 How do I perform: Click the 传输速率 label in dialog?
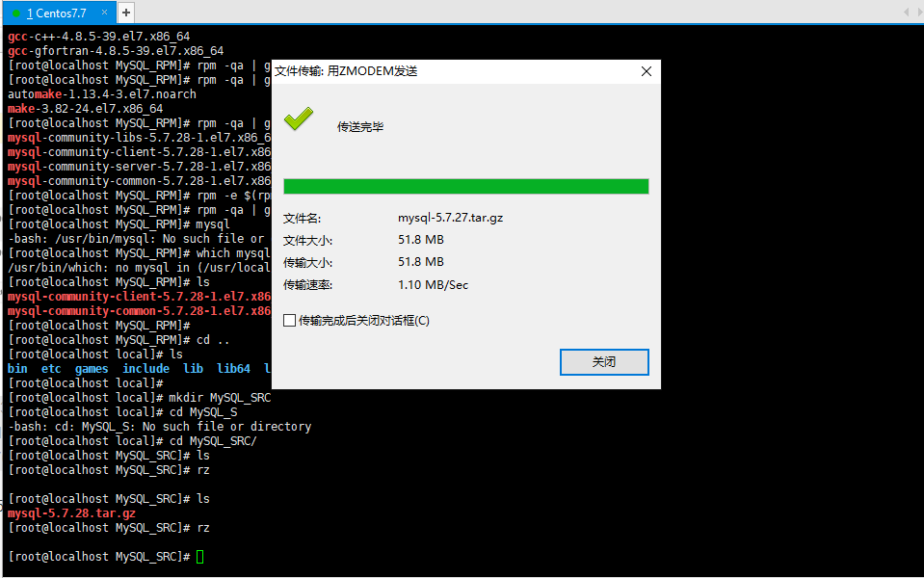point(307,285)
